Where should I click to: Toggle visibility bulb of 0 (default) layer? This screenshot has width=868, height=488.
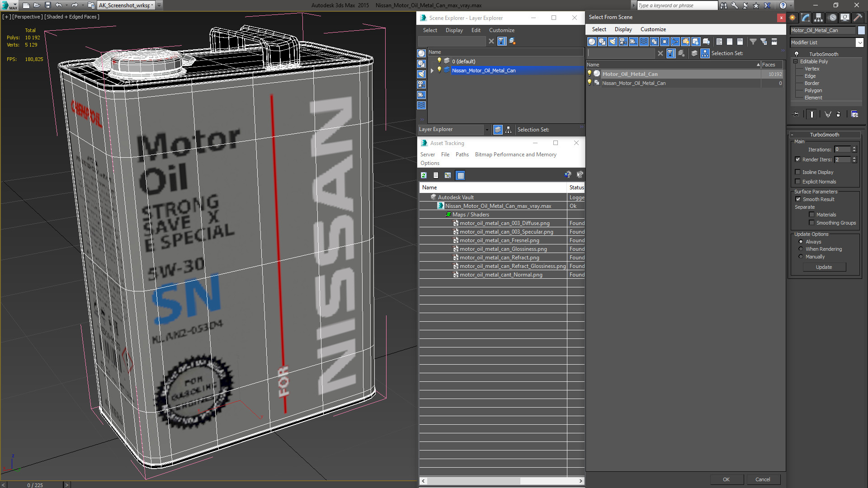(x=439, y=61)
